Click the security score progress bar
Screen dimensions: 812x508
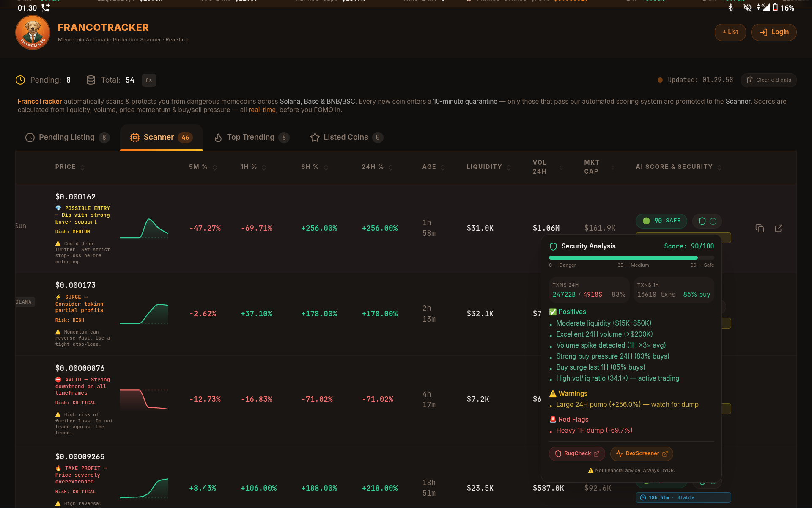(x=631, y=257)
